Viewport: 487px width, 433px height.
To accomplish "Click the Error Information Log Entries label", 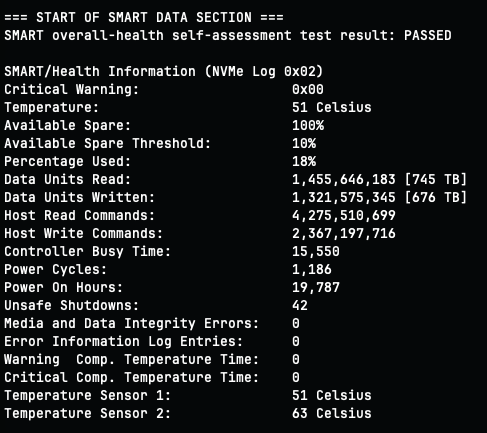I will point(124,341).
